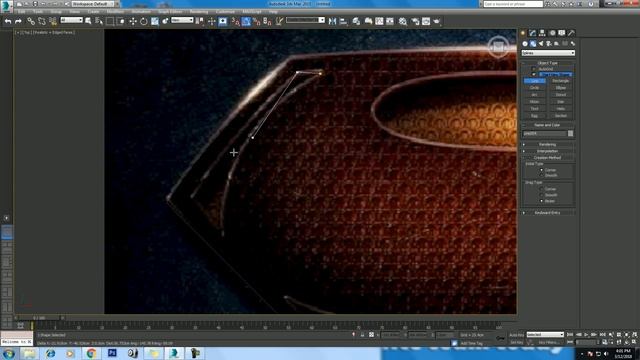Click the Undo arrow in main toolbar
The image size is (640, 360).
[8, 21]
